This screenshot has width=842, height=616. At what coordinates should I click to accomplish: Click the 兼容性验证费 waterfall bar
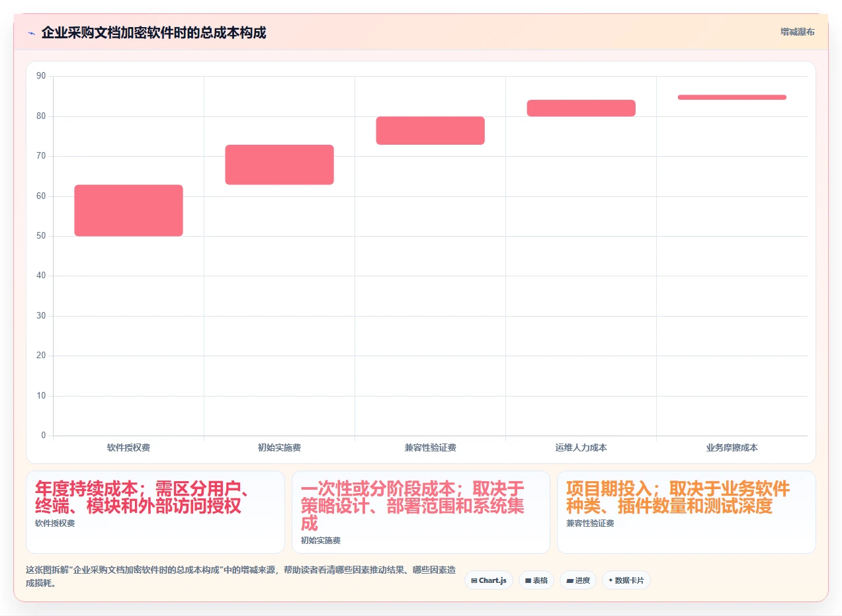430,131
